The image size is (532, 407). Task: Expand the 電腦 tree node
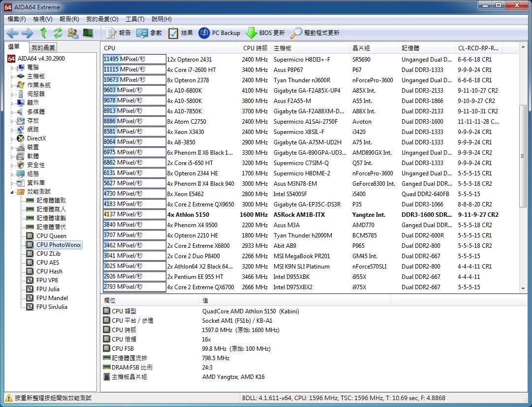click(x=12, y=68)
